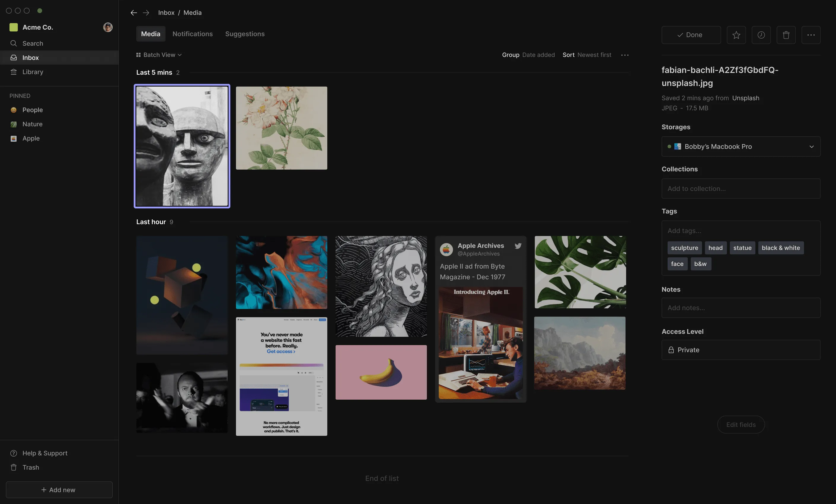Image resolution: width=836 pixels, height=504 pixels.
Task: Open Library in the sidebar
Action: [x=59, y=72]
